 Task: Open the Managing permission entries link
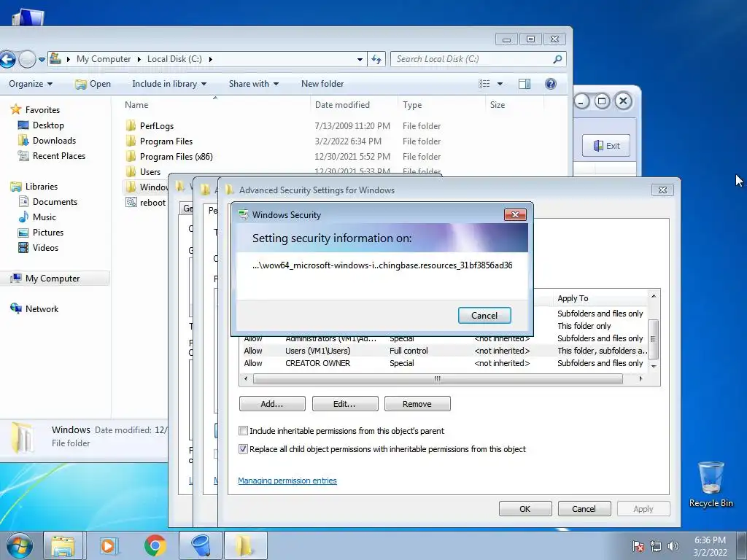pos(287,481)
